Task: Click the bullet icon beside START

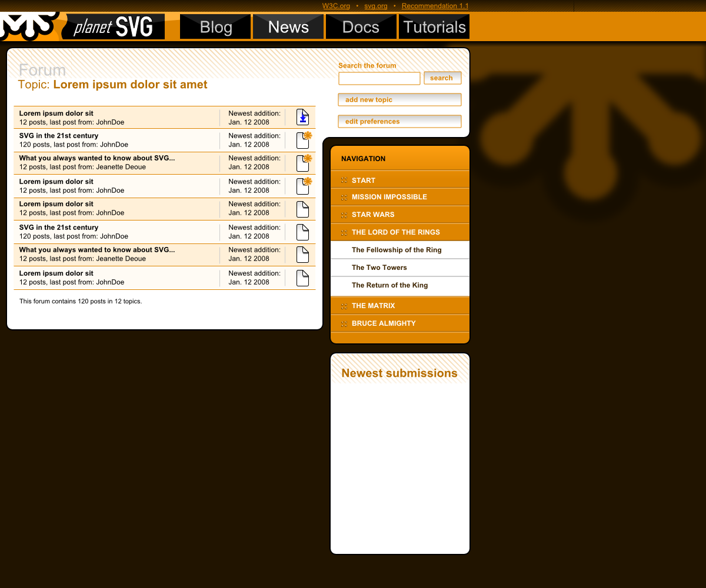Action: coord(344,181)
